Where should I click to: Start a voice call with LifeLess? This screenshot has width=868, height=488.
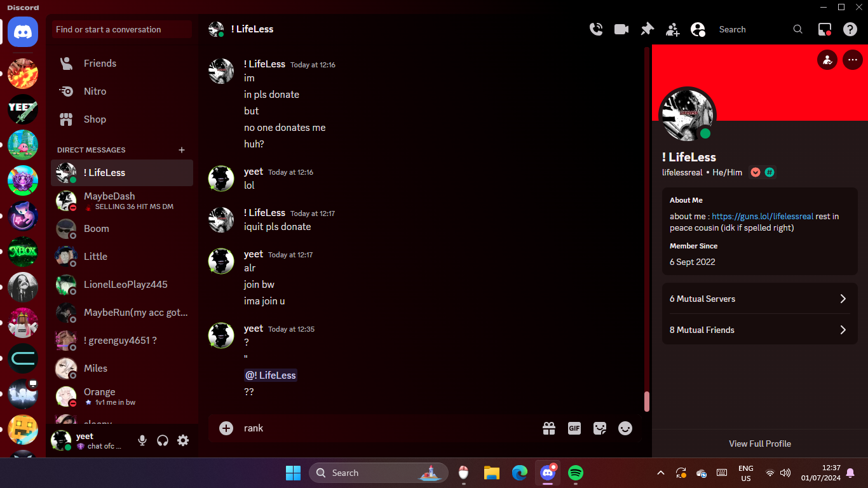click(596, 29)
